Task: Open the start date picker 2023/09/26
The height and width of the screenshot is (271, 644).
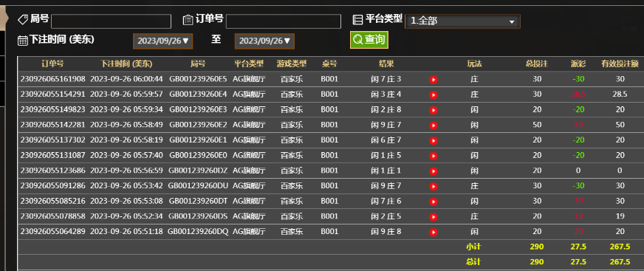Action: click(162, 41)
